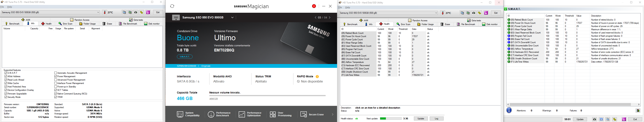Go to next page arrow next to 03/04

pos(330,17)
